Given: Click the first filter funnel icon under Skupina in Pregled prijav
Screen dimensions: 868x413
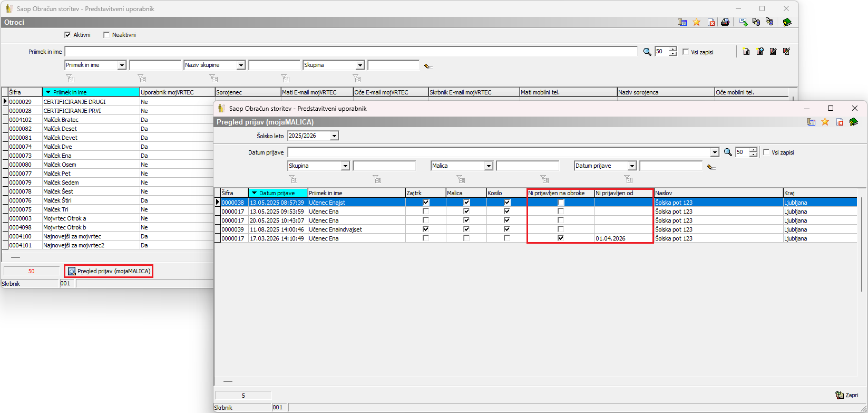Looking at the screenshot, I should (294, 179).
